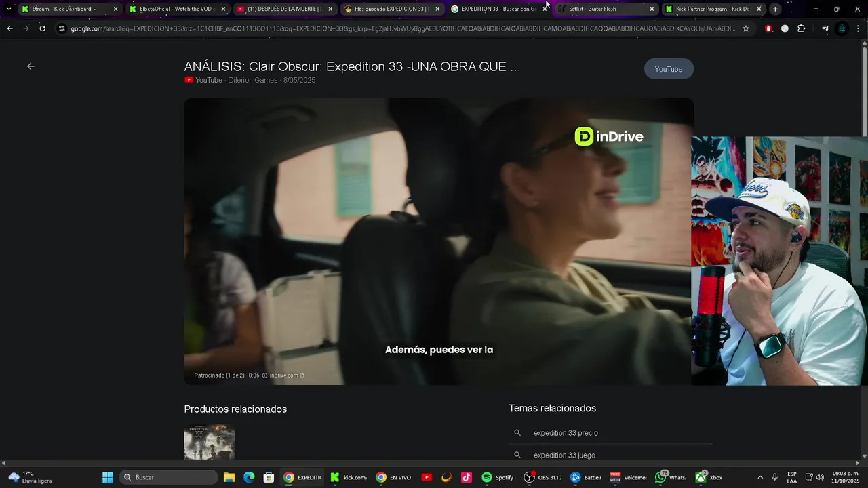The height and width of the screenshot is (488, 868).
Task: Open Microsoft Edge from the taskbar
Action: [x=249, y=477]
